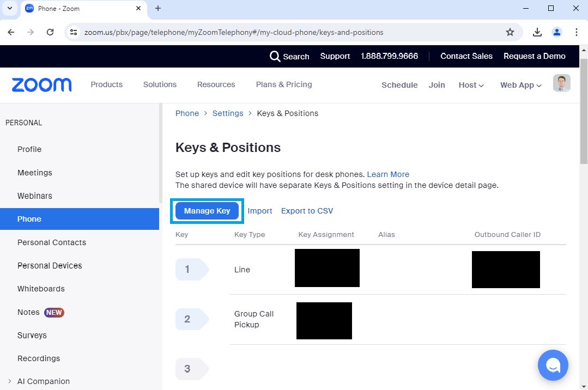Select key position 2 marker
This screenshot has height=390, width=588.
tap(192, 319)
